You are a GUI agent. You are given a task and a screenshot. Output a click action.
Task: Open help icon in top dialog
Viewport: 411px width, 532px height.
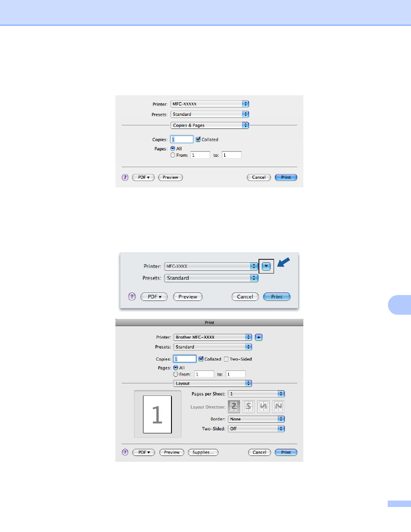pos(125,177)
